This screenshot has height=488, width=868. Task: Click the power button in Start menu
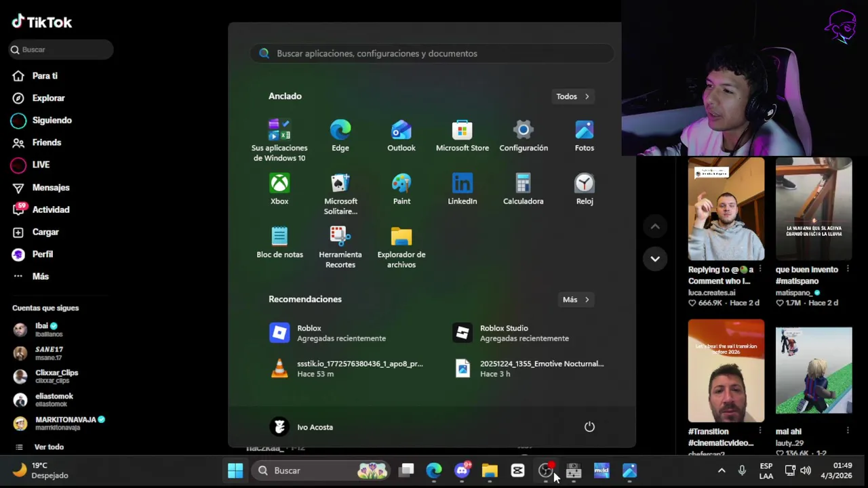[589, 427]
